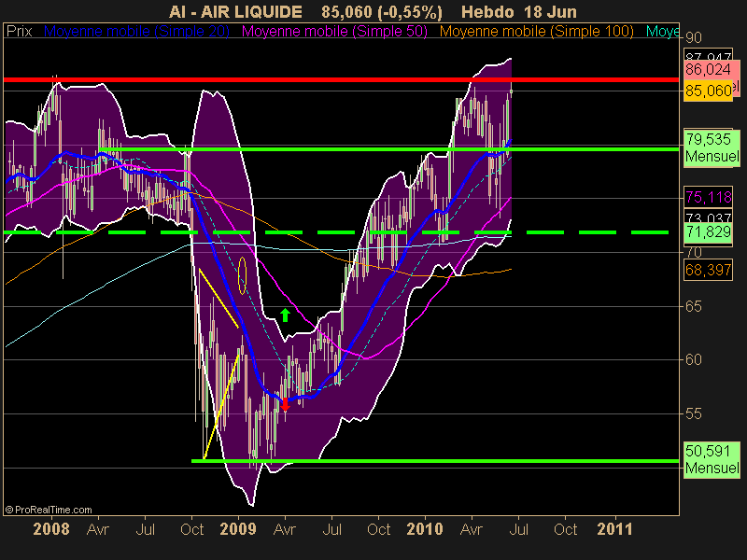The width and height of the screenshot is (747, 560).
Task: Click the green 71,829 price tag
Action: pyautogui.click(x=708, y=232)
